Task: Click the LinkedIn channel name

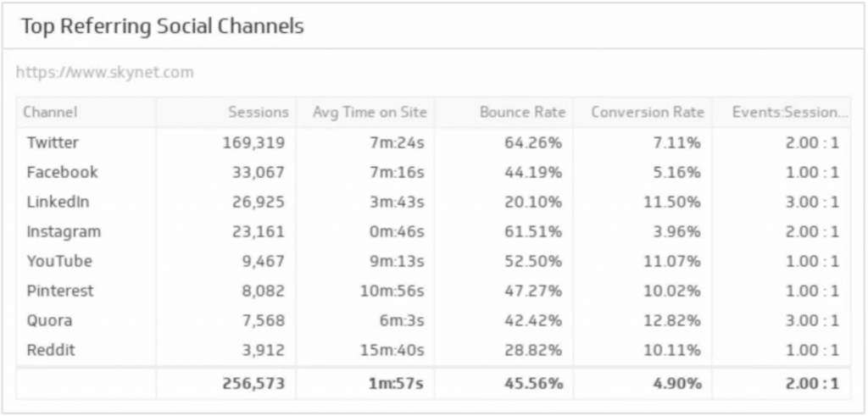Action: pos(58,202)
